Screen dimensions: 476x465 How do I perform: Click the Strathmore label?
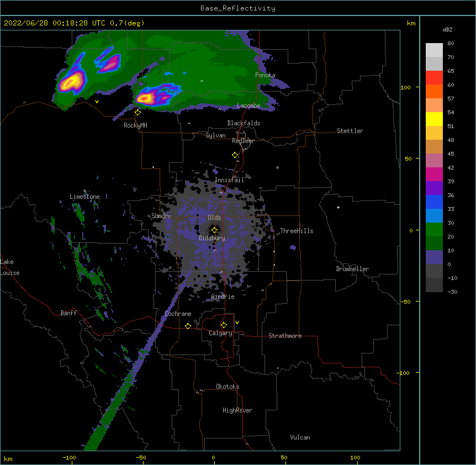[x=285, y=336]
